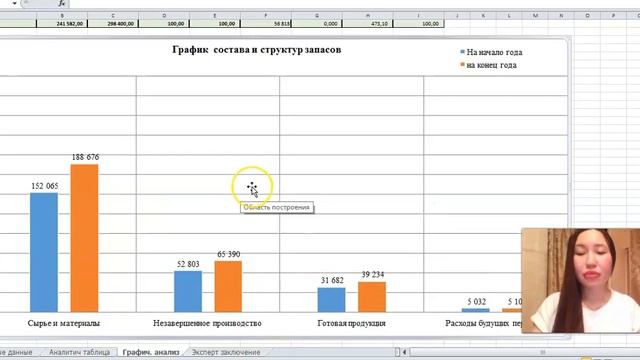Select the orange bar labeled 65 390
640x360 pixels.
pos(228,287)
